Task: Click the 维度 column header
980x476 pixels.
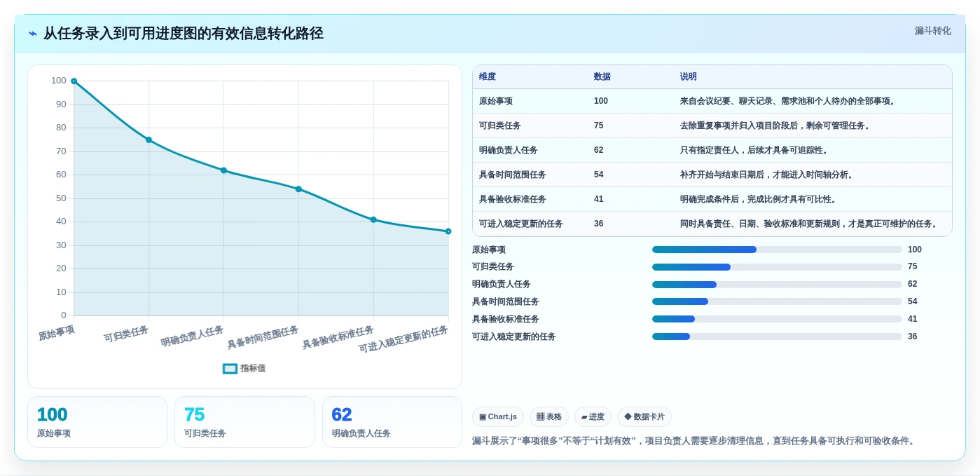Action: pyautogui.click(x=488, y=76)
